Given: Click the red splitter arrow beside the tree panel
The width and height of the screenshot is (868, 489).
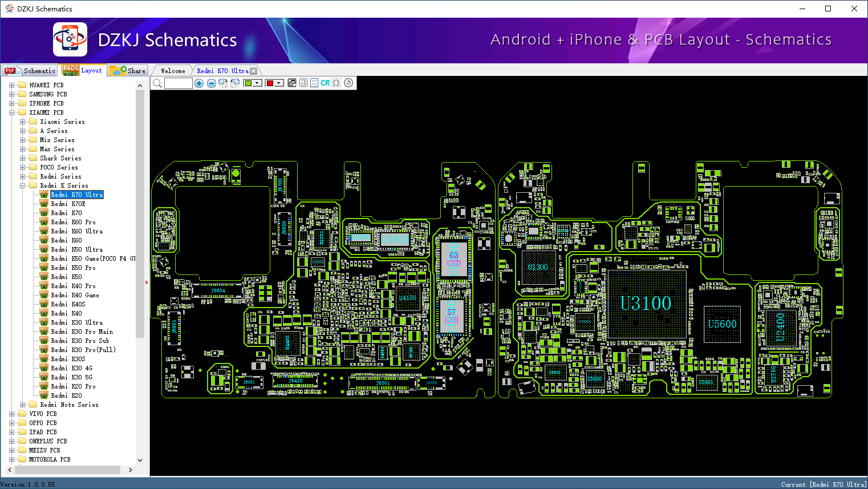Looking at the screenshot, I should 147,282.
